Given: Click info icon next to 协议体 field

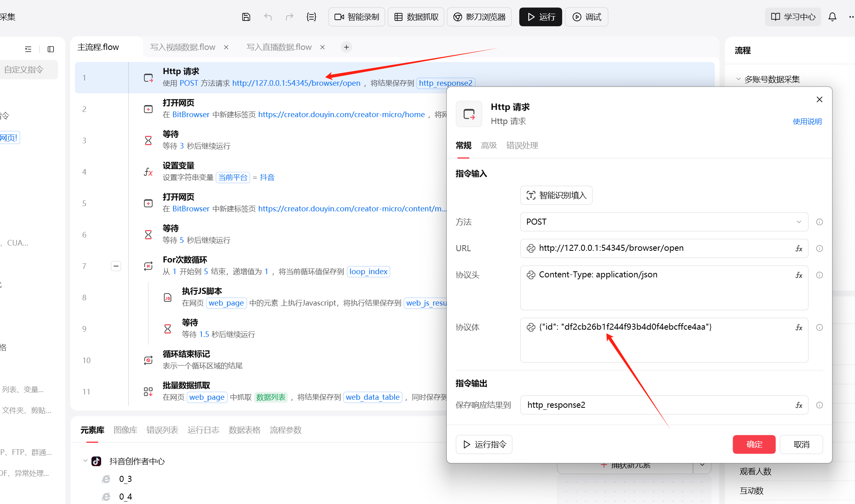Looking at the screenshot, I should pos(820,327).
